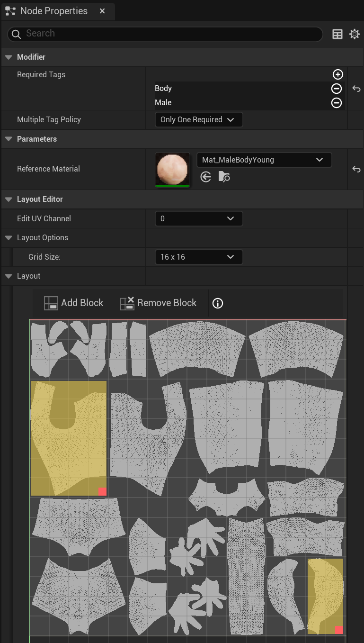Click the Mat_MaleBodyYoung material thumbnail
364x643 pixels.
(173, 169)
